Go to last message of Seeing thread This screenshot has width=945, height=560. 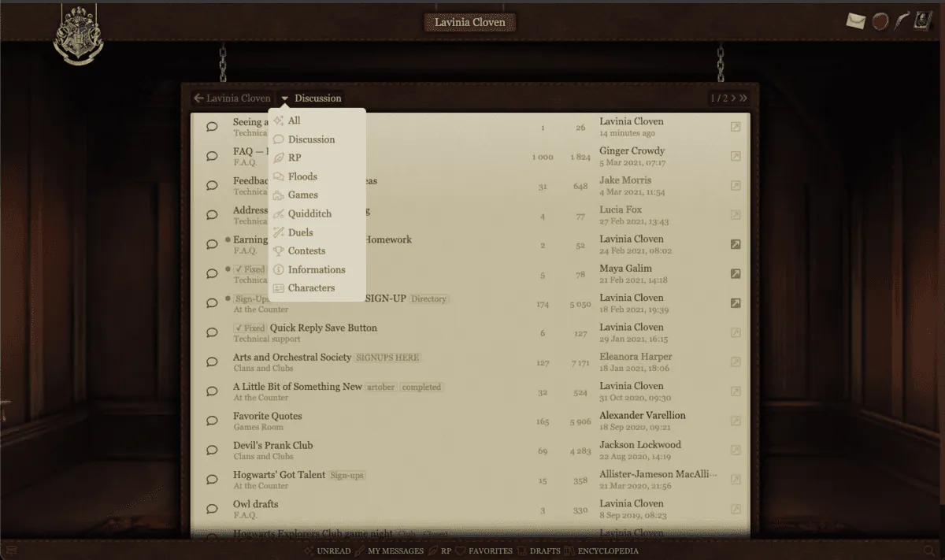[736, 127]
